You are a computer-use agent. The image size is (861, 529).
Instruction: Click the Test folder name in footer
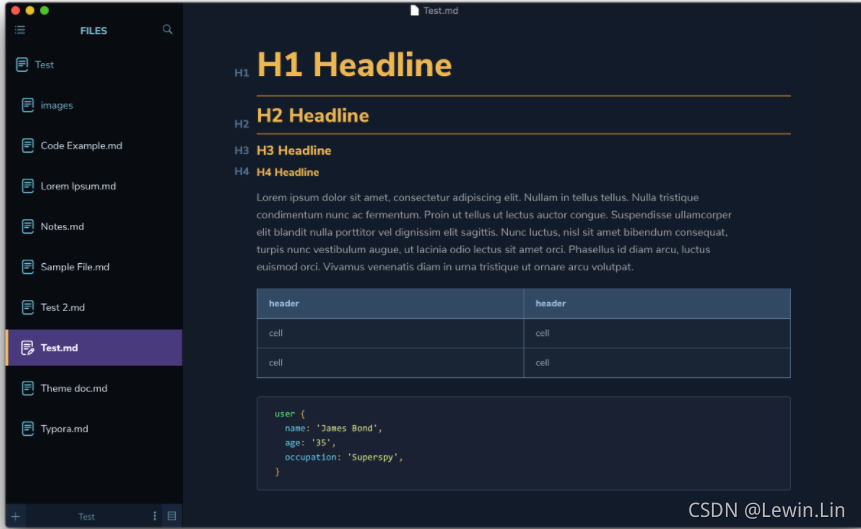[86, 516]
